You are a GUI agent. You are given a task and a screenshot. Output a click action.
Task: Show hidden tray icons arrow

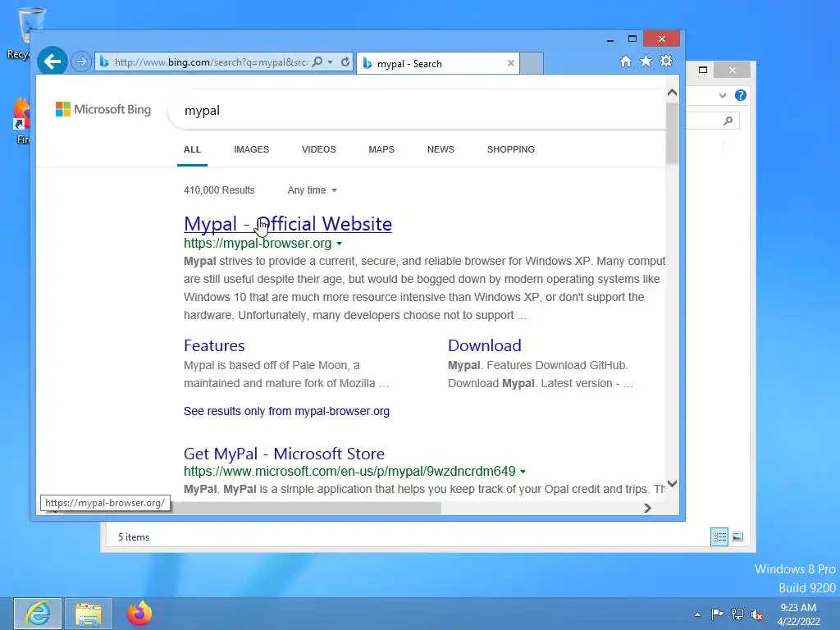(x=697, y=614)
